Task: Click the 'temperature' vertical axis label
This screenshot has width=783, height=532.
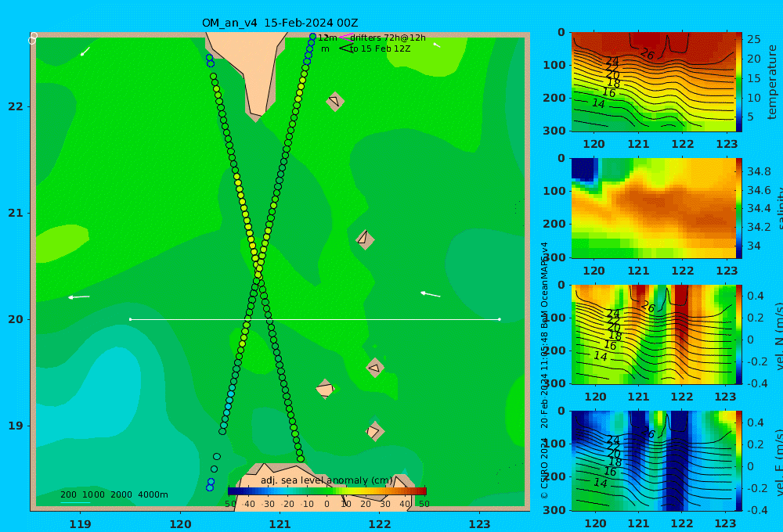Action: [772, 82]
